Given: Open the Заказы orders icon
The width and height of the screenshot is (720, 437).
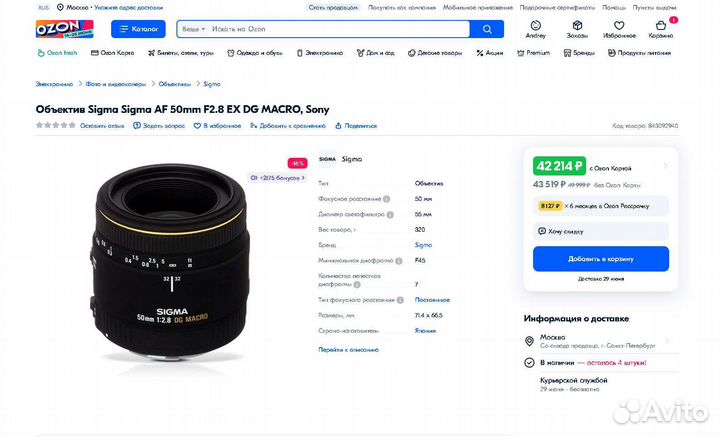Looking at the screenshot, I should click(577, 28).
